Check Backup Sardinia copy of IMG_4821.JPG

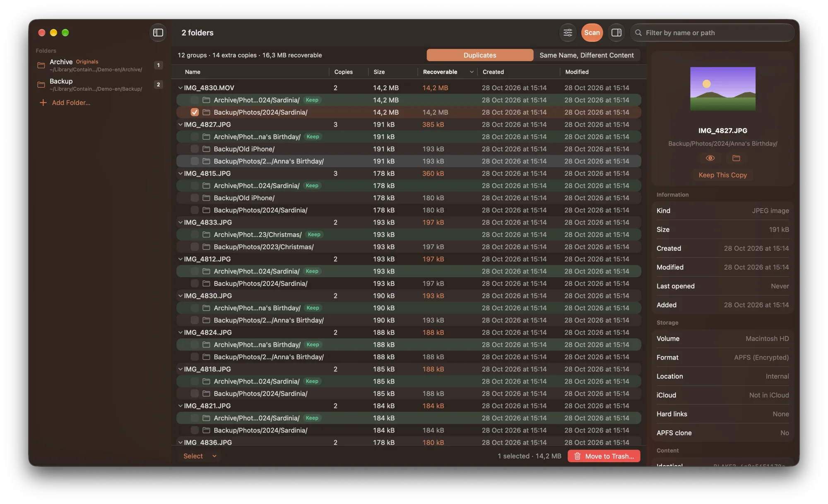(x=195, y=430)
